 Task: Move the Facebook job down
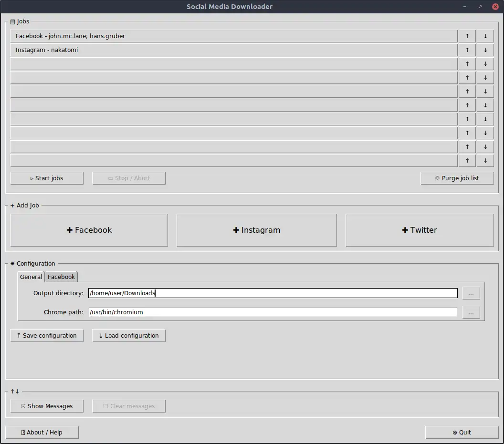pyautogui.click(x=485, y=36)
